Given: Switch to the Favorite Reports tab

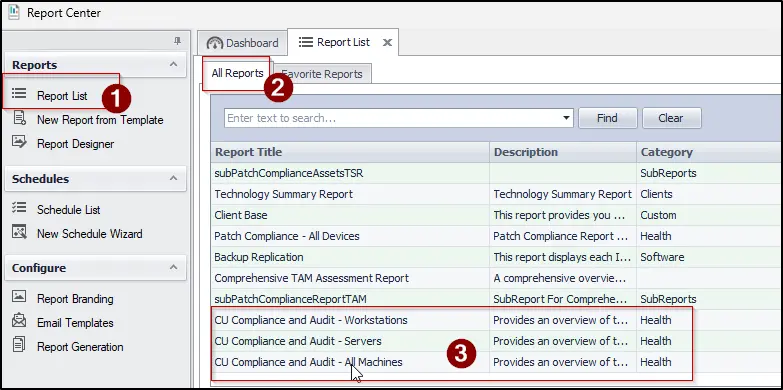Looking at the screenshot, I should click(322, 74).
